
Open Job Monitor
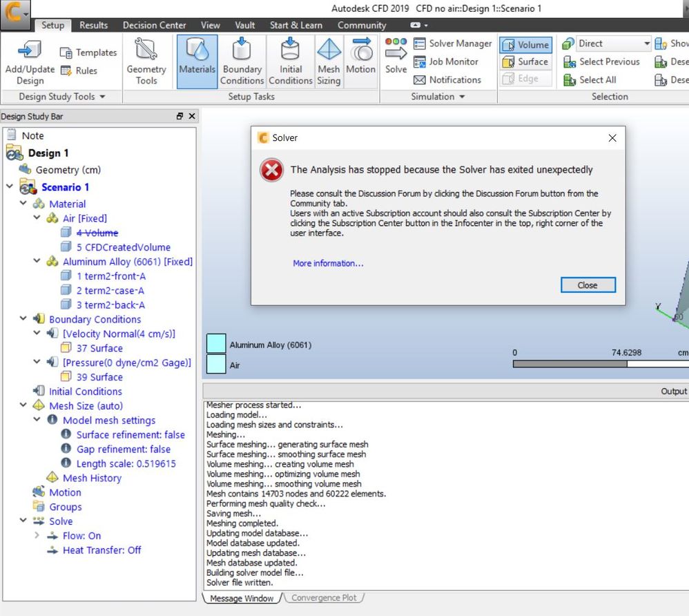(x=445, y=61)
